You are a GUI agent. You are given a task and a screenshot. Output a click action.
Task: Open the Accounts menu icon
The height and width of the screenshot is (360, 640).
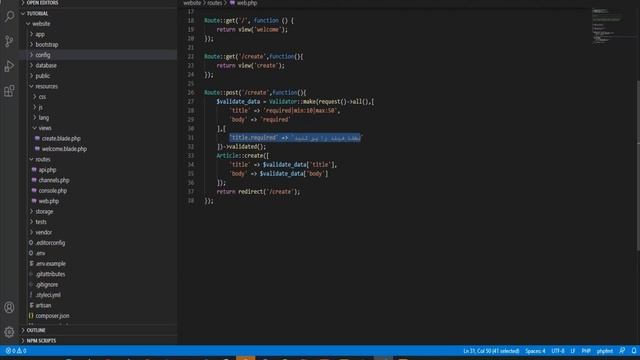pyautogui.click(x=9, y=307)
